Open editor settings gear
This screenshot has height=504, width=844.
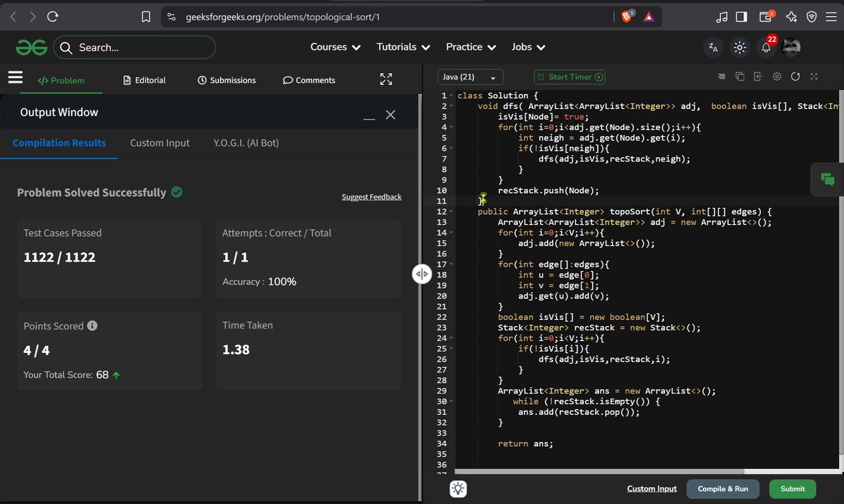click(777, 77)
